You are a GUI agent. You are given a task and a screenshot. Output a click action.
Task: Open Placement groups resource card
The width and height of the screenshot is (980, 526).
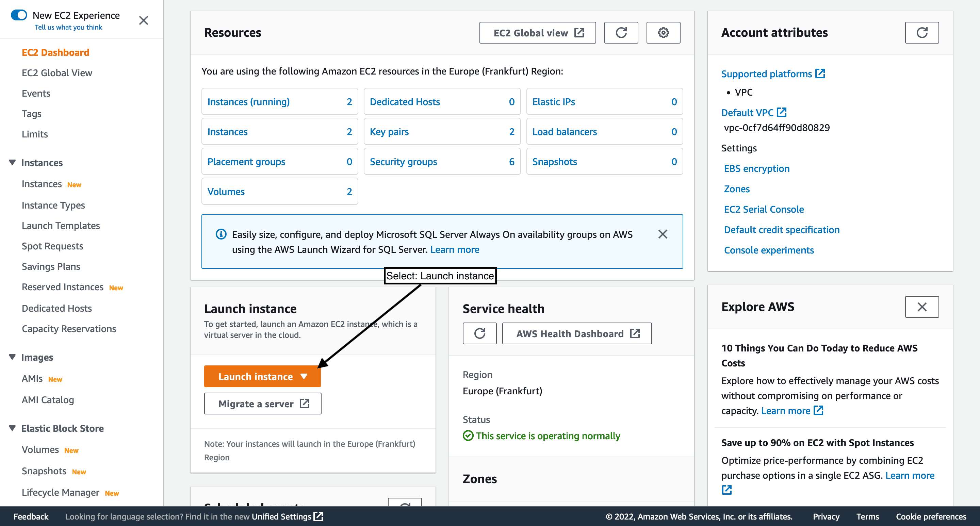coord(280,162)
